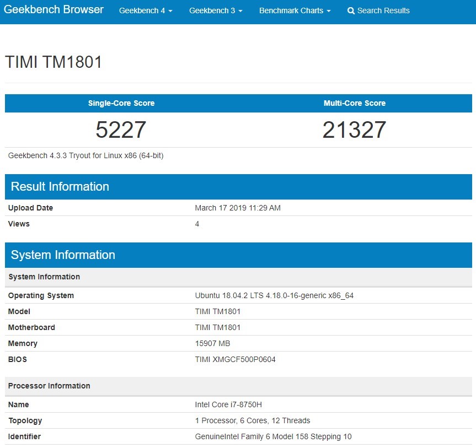The width and height of the screenshot is (476, 448).
Task: Select the multi-core score value 21327
Action: click(x=354, y=130)
